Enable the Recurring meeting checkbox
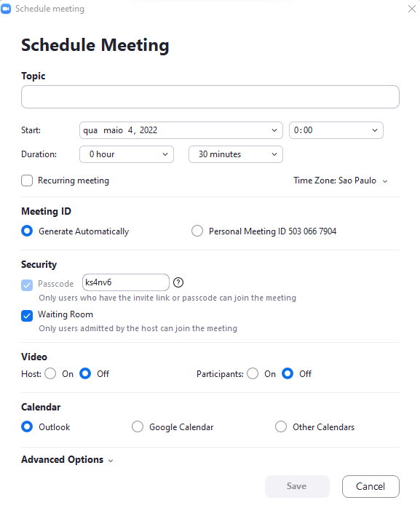 [x=27, y=180]
